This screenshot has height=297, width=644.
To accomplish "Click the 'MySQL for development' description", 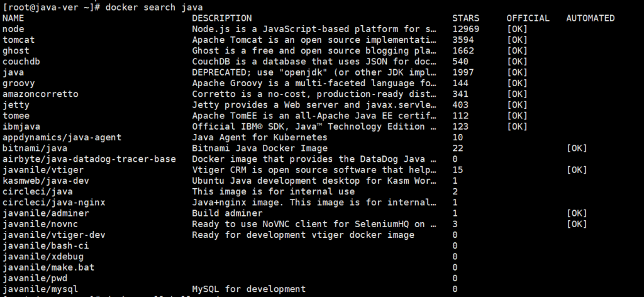I will pyautogui.click(x=248, y=289).
